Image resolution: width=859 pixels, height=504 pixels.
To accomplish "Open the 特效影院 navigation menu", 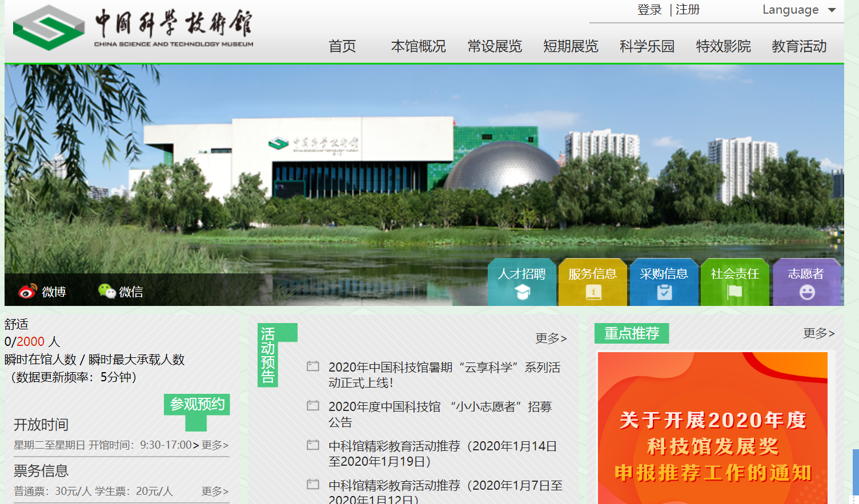I will pos(723,46).
